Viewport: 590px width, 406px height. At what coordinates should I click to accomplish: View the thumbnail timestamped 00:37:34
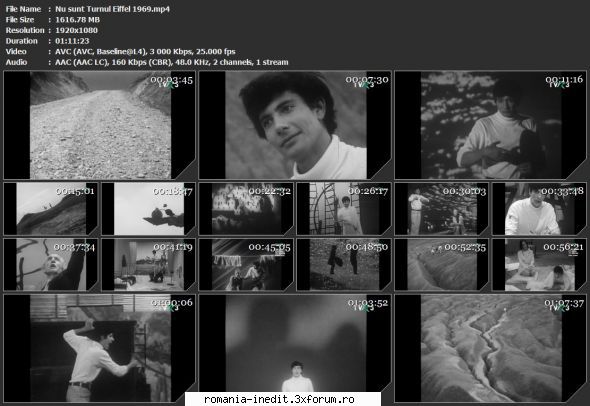(51, 265)
